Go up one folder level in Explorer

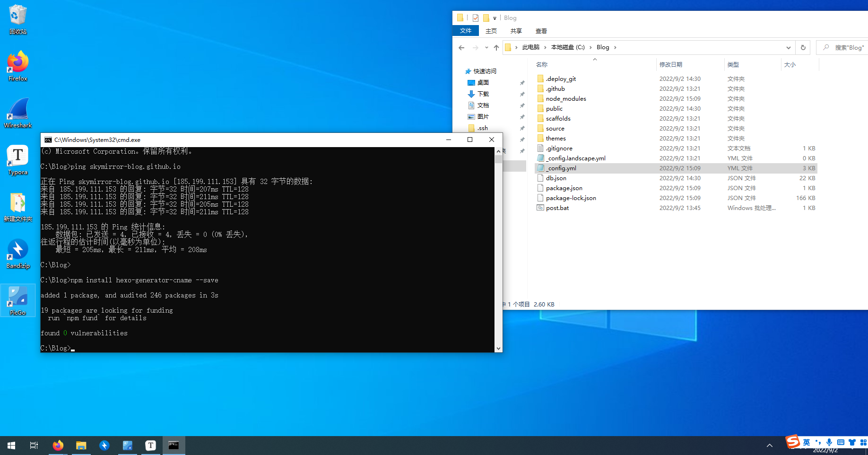[496, 47]
